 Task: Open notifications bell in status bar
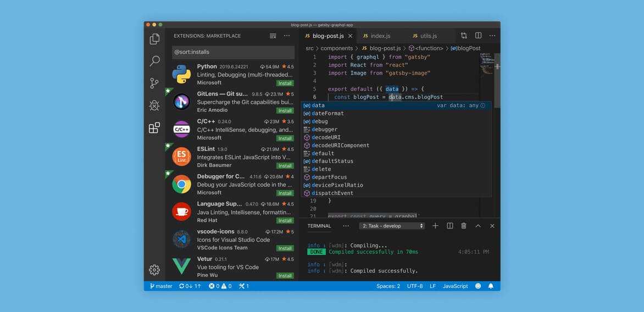[491, 286]
